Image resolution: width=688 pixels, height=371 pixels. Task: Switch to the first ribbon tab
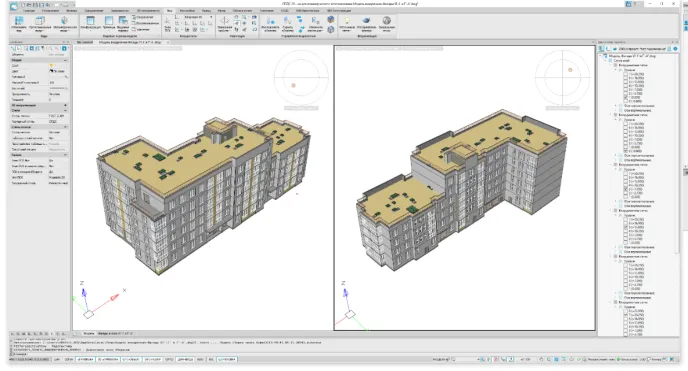[29, 11]
